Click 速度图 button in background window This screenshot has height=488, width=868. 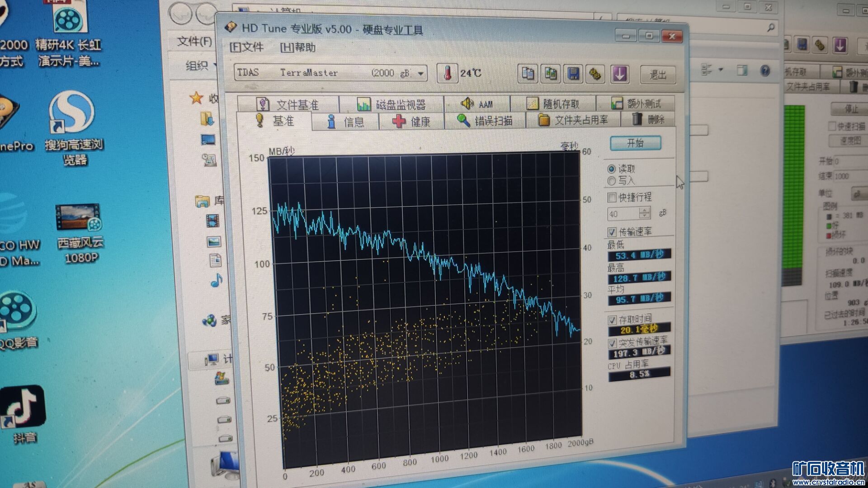point(849,141)
